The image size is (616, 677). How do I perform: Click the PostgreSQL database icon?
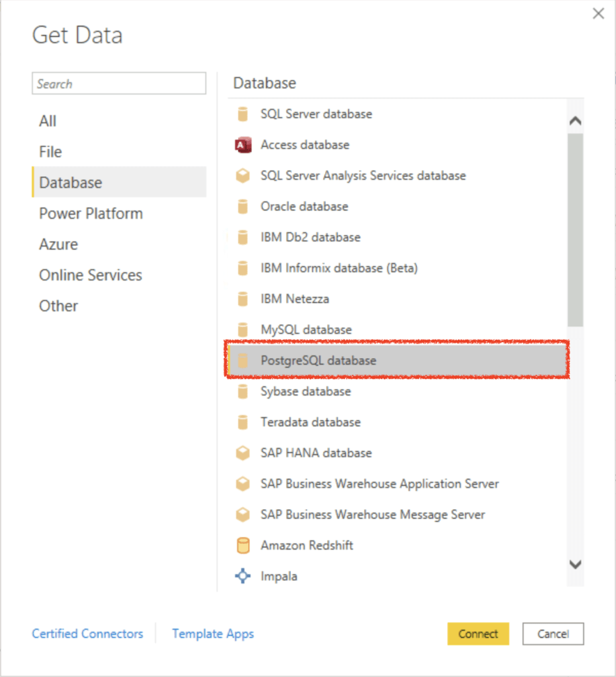[243, 361]
